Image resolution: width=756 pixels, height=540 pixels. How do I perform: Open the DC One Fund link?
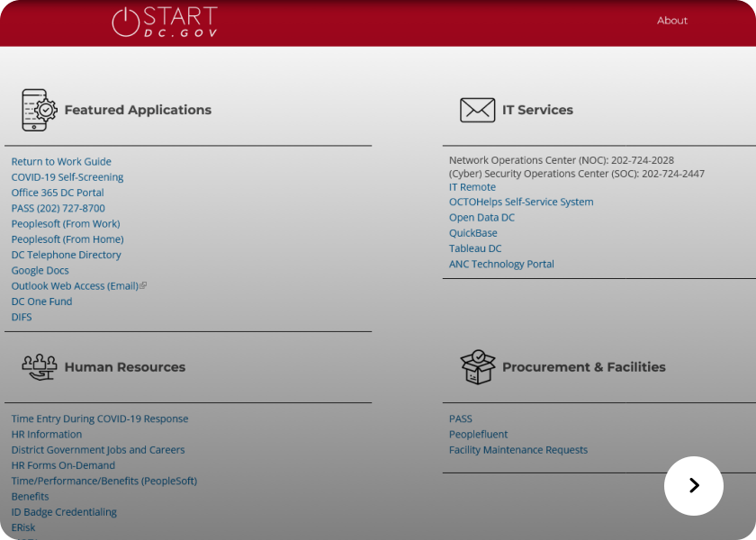(41, 301)
